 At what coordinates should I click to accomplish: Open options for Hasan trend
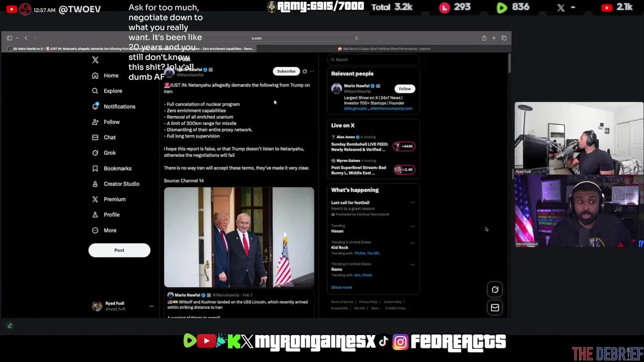pyautogui.click(x=413, y=226)
